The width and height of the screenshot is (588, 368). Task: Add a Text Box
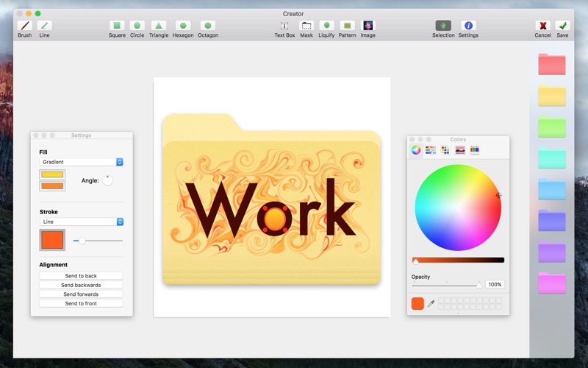point(284,29)
